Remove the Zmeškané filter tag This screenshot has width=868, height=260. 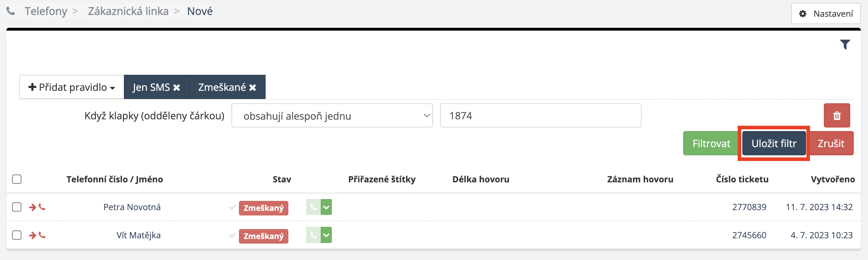click(x=253, y=88)
